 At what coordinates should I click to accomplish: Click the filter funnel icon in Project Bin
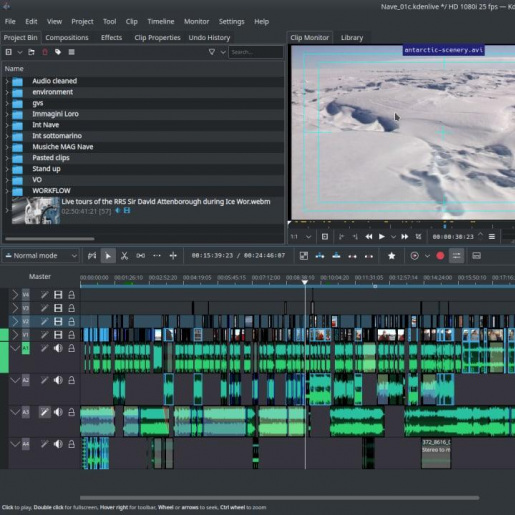(212, 52)
